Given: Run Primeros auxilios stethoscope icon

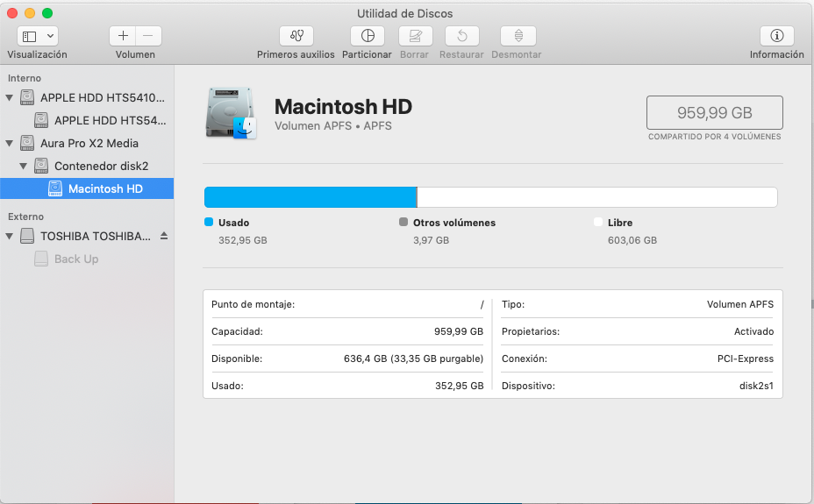Looking at the screenshot, I should pos(296,36).
